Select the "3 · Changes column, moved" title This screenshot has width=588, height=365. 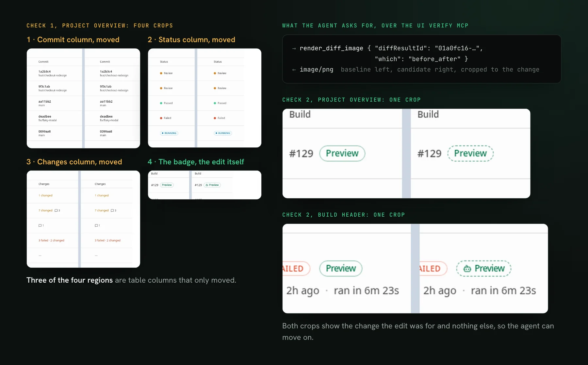click(x=74, y=162)
